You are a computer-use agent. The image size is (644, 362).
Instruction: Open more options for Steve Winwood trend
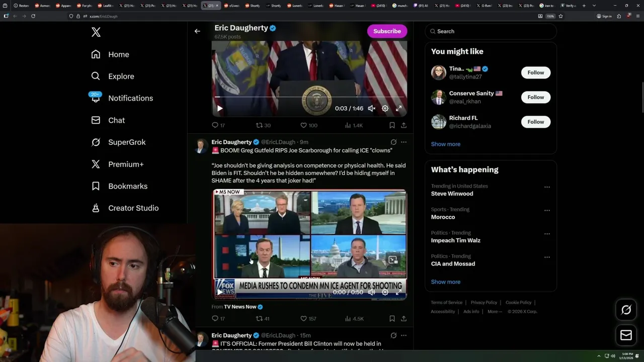pos(547,187)
